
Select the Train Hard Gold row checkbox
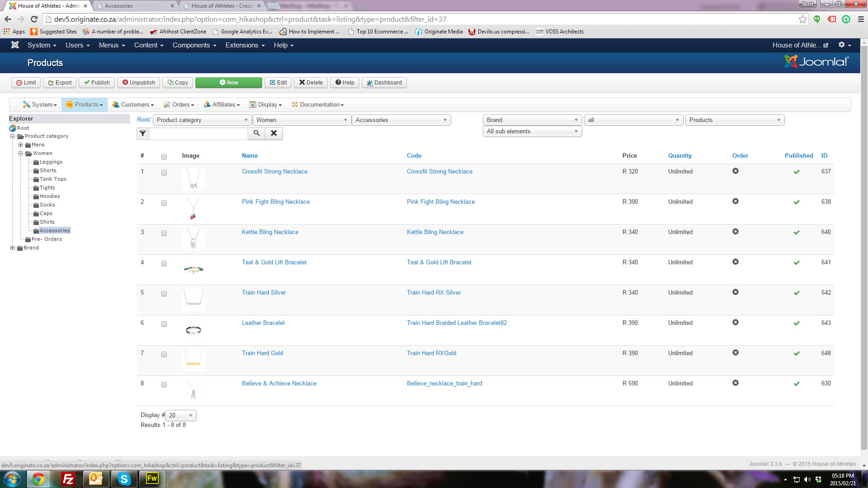pos(164,354)
